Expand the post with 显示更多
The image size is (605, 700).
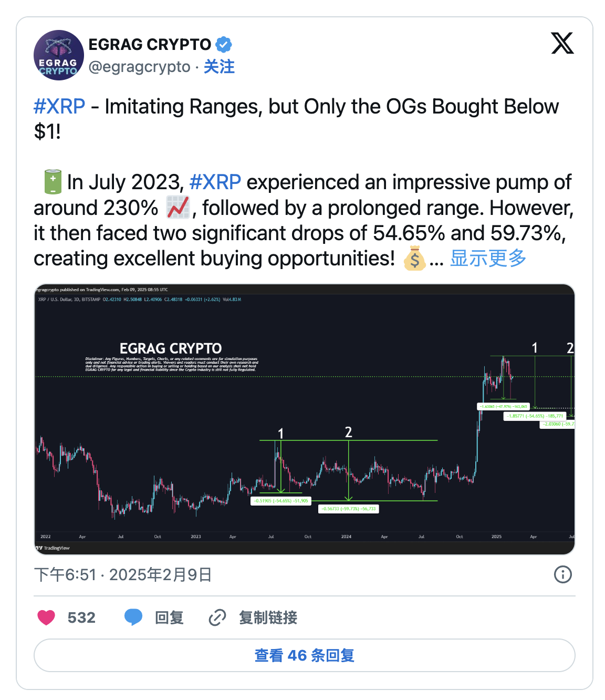[x=488, y=258]
